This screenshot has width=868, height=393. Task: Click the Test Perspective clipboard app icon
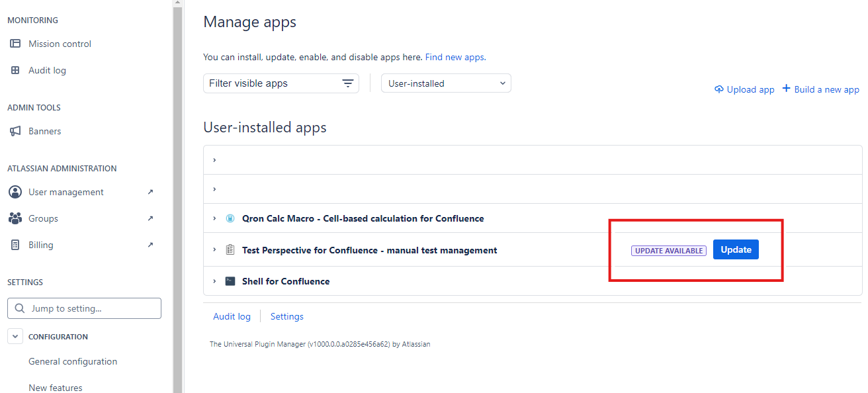[230, 250]
